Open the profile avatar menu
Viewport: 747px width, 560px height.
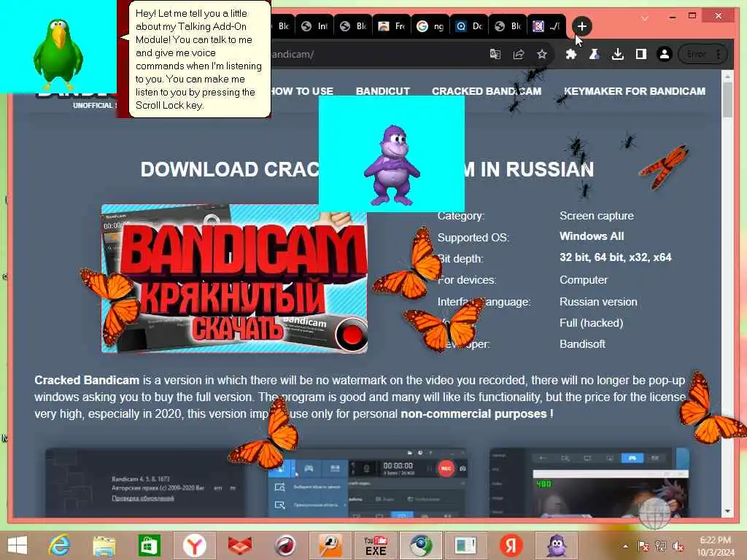(664, 54)
